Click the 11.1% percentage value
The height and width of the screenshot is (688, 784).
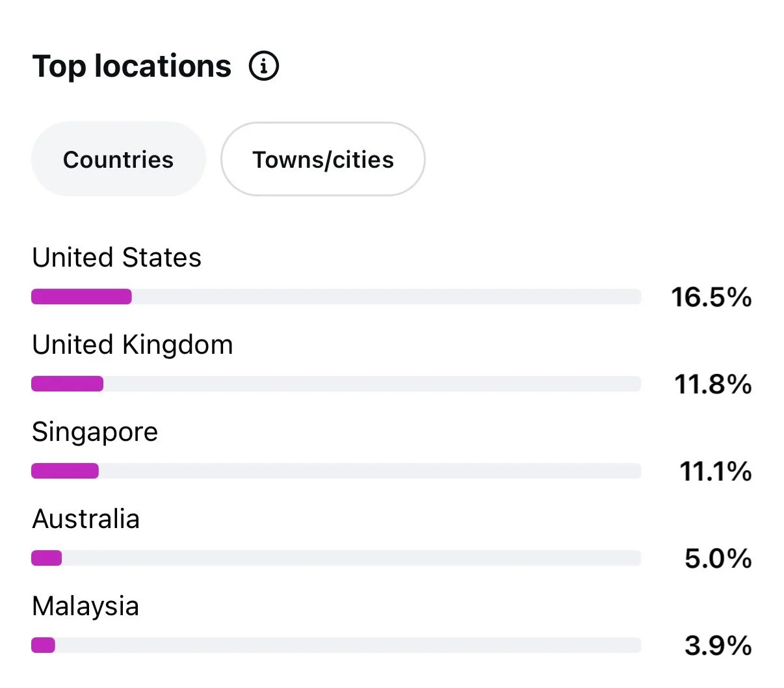pyautogui.click(x=716, y=471)
